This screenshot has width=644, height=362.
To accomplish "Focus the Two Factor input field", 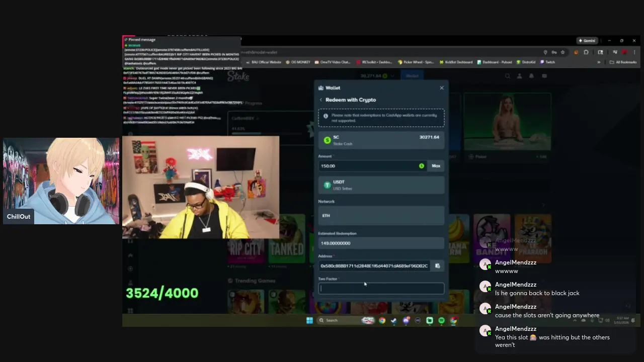I will pyautogui.click(x=381, y=289).
